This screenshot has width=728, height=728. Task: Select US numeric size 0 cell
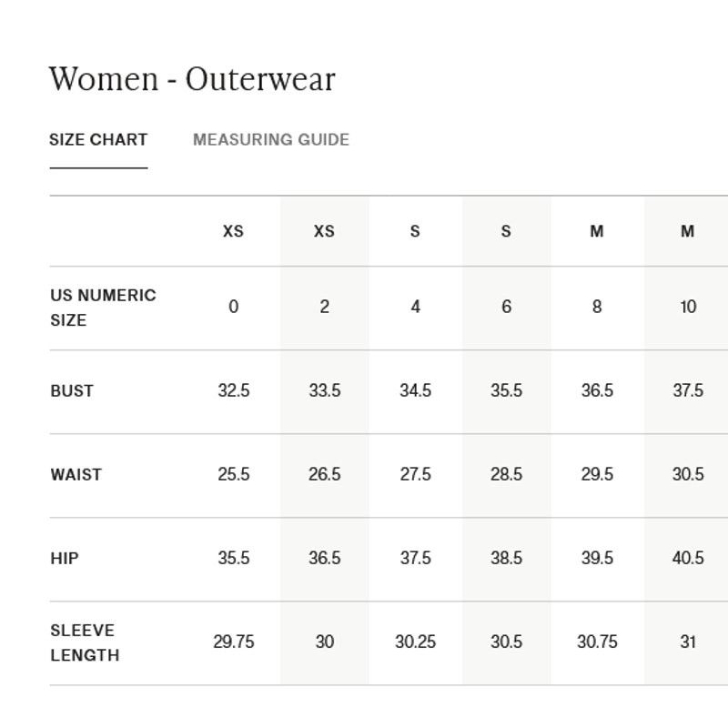[x=234, y=307]
